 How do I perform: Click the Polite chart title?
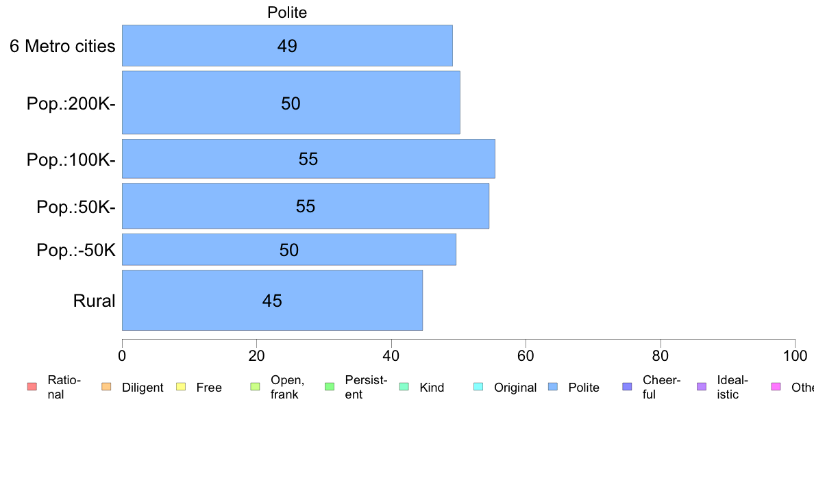287,12
